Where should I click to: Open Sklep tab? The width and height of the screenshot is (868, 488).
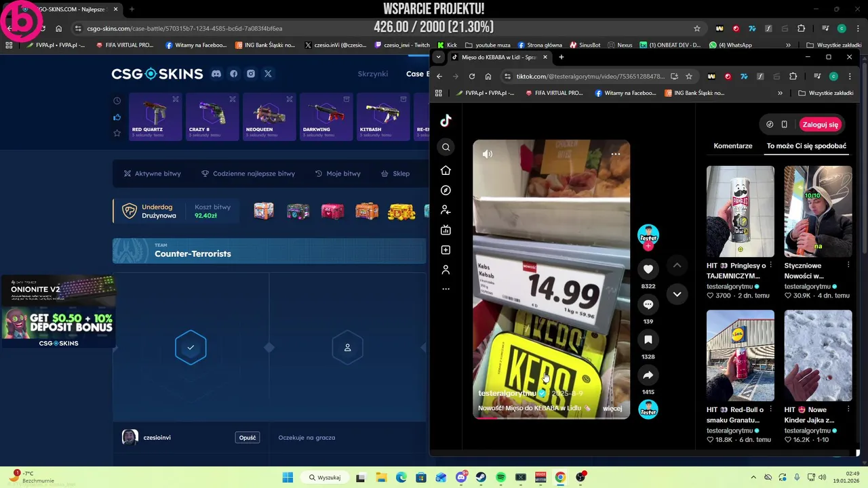tap(395, 174)
